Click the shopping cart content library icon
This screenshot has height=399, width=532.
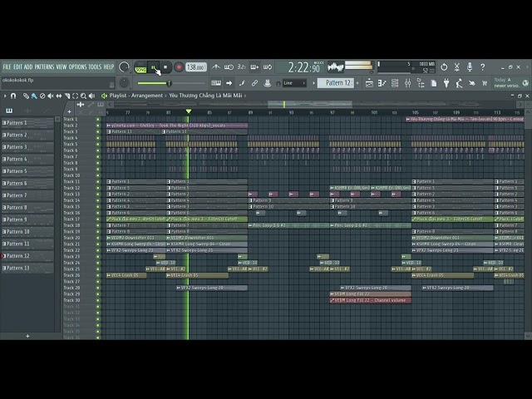pos(485,83)
